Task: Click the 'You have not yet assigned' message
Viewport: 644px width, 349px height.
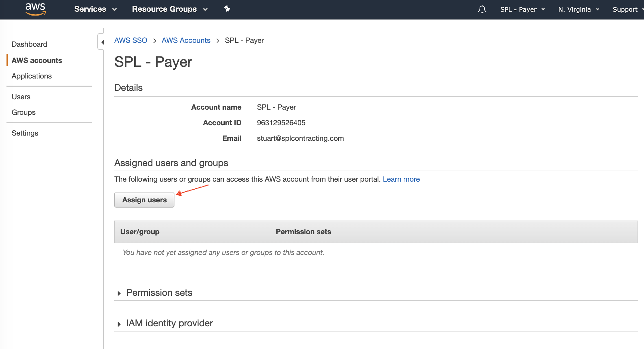Action: [x=223, y=252]
